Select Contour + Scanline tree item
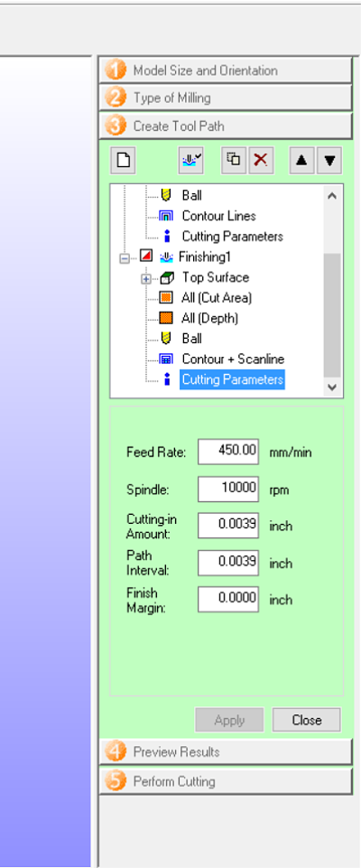Image resolution: width=361 pixels, height=868 pixels. (x=233, y=359)
